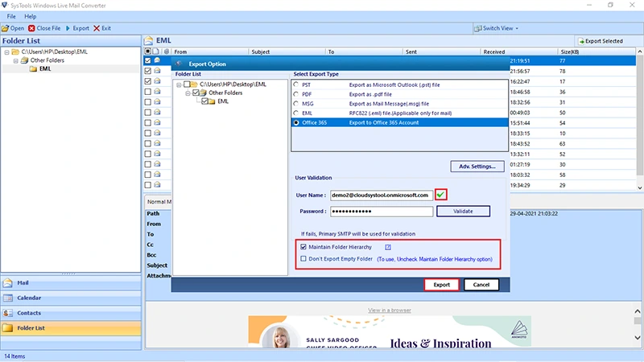This screenshot has height=362, width=644.
Task: Toggle Maintain Folder Hierarchy checkbox
Action: (x=303, y=247)
